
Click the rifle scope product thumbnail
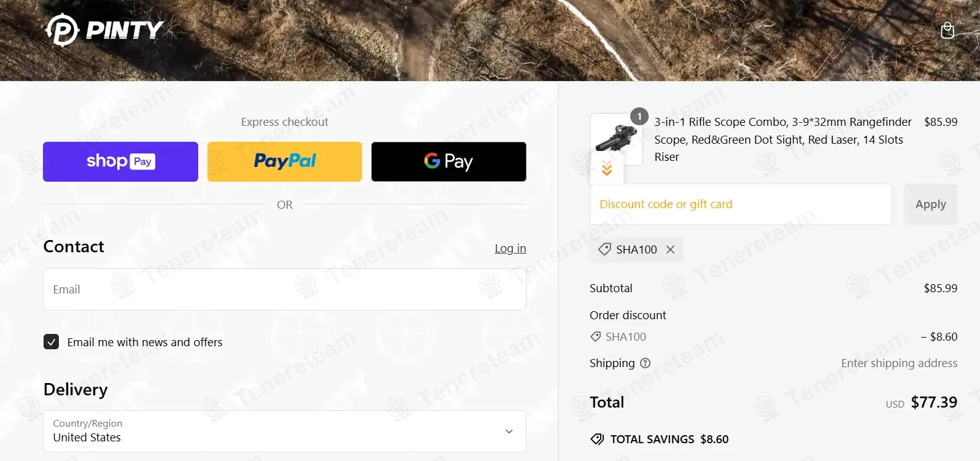(x=615, y=139)
